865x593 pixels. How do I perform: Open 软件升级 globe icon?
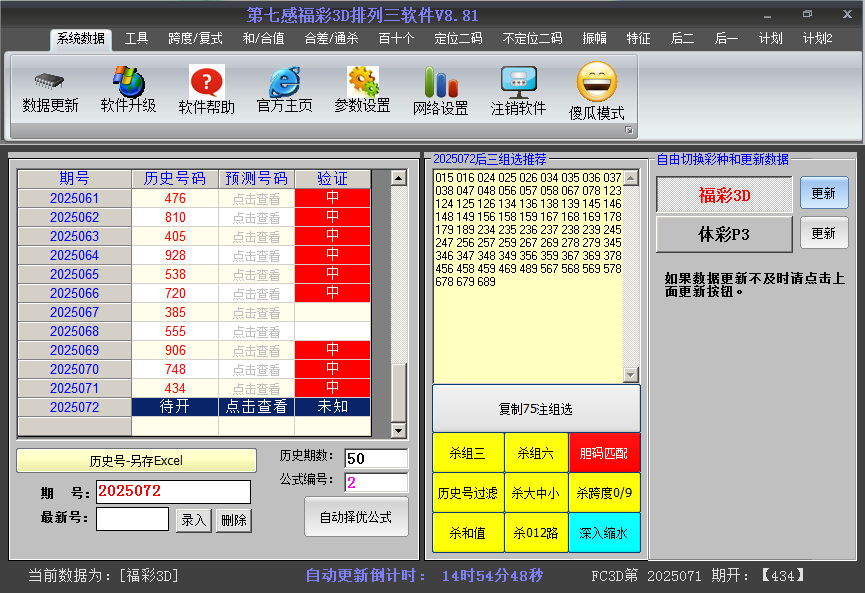pyautogui.click(x=129, y=81)
